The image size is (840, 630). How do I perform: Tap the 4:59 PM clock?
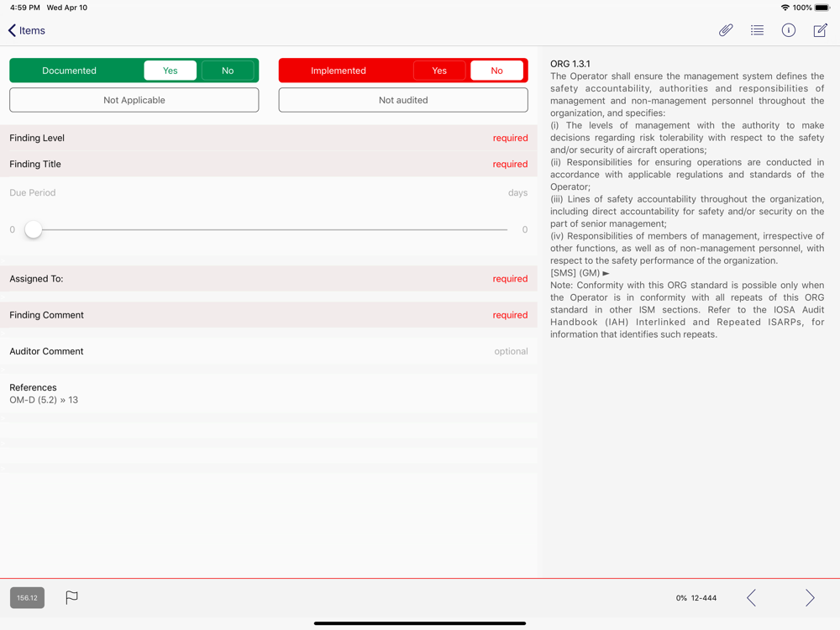click(x=25, y=8)
